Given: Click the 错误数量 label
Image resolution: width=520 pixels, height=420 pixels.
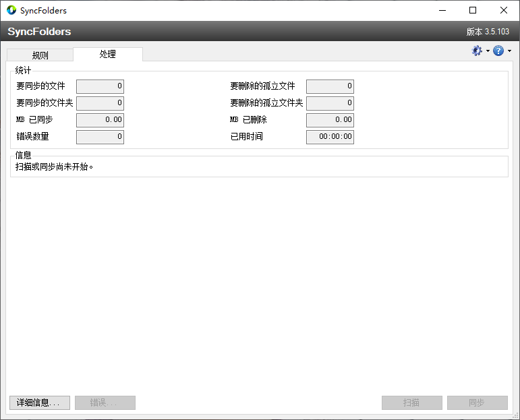Looking at the screenshot, I should coord(32,136).
